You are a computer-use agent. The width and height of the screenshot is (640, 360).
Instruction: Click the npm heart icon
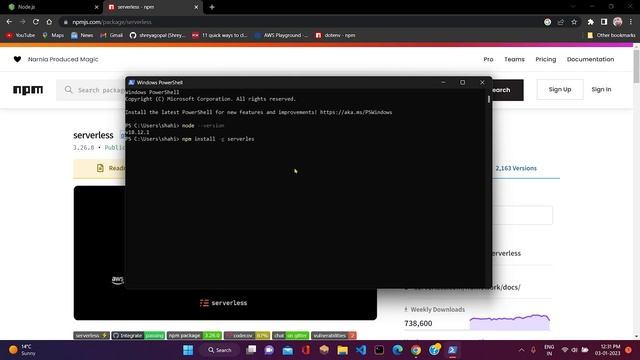click(17, 59)
